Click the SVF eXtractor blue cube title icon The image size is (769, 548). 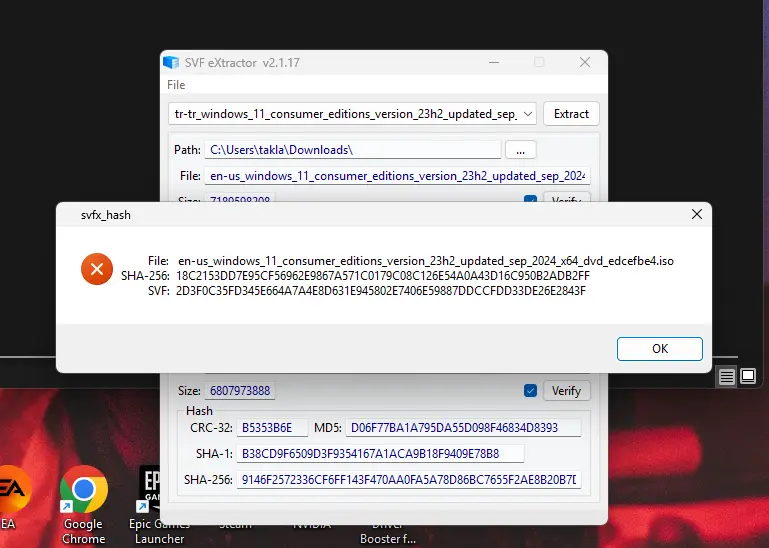(171, 62)
